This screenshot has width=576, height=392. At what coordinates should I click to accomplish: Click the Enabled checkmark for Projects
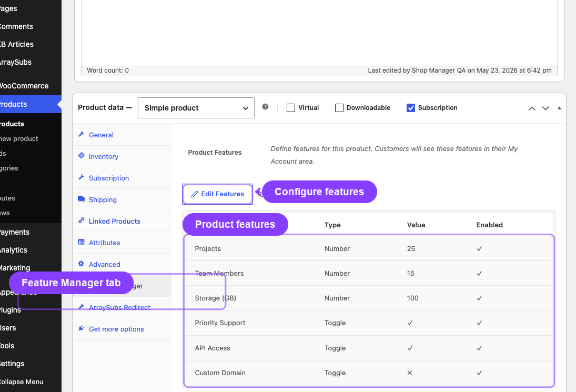(479, 249)
